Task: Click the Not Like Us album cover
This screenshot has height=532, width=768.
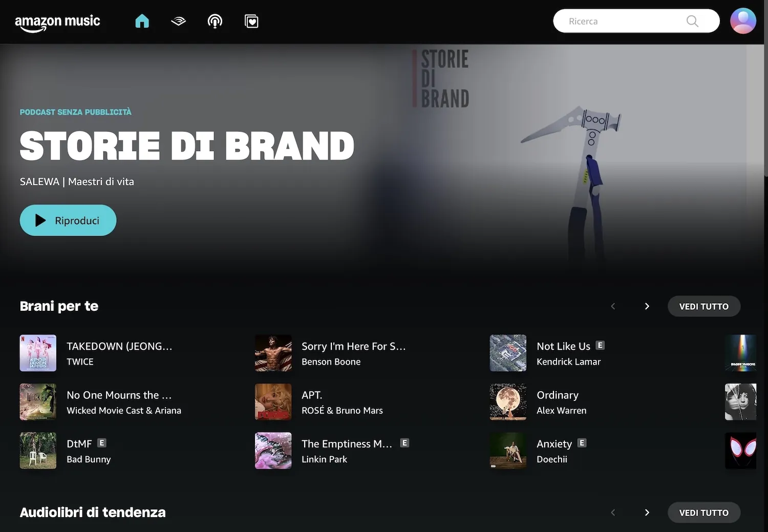Action: (508, 353)
